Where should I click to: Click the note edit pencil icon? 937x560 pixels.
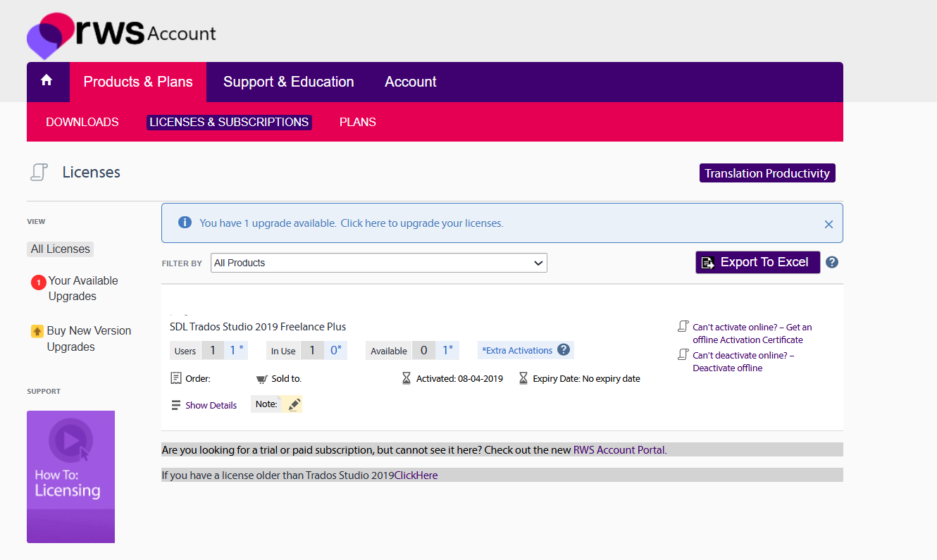(x=294, y=404)
